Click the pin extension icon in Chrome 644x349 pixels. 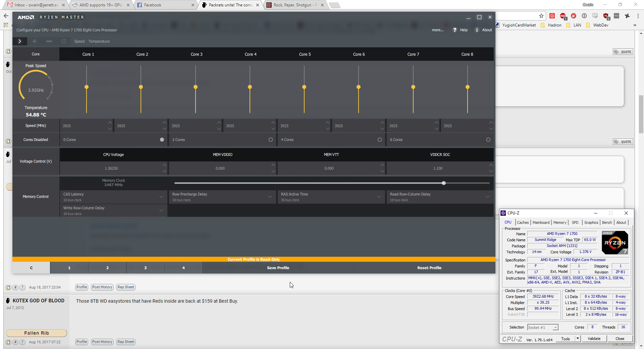click(627, 16)
